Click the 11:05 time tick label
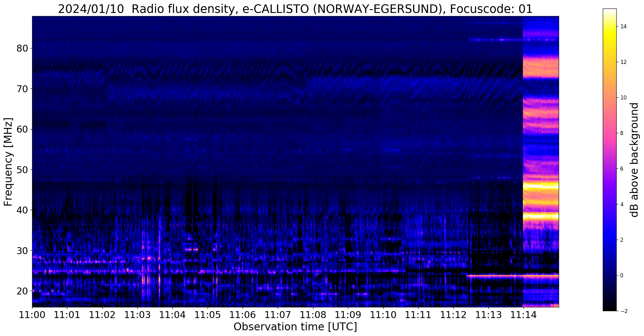This screenshot has height=336, width=644. pos(207,315)
